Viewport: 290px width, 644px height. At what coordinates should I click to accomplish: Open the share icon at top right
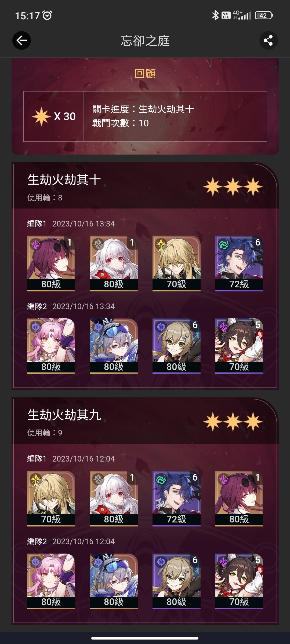268,41
